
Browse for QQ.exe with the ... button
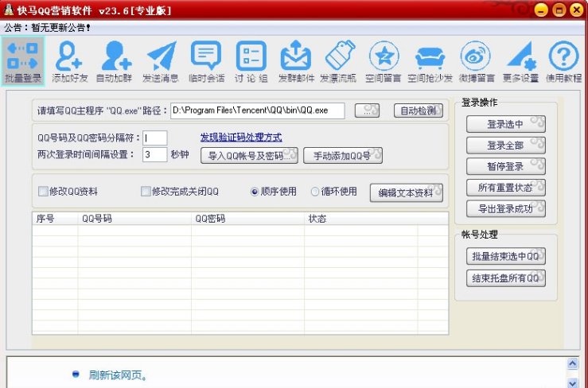[367, 111]
